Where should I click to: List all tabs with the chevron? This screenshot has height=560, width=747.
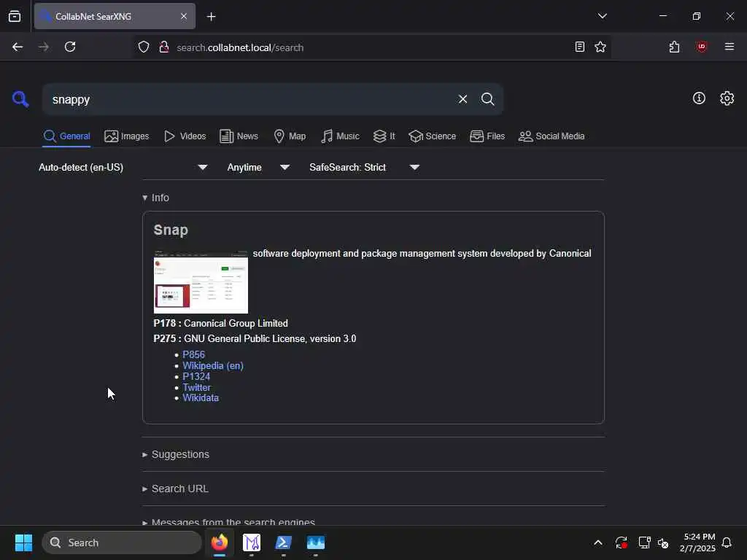point(602,16)
